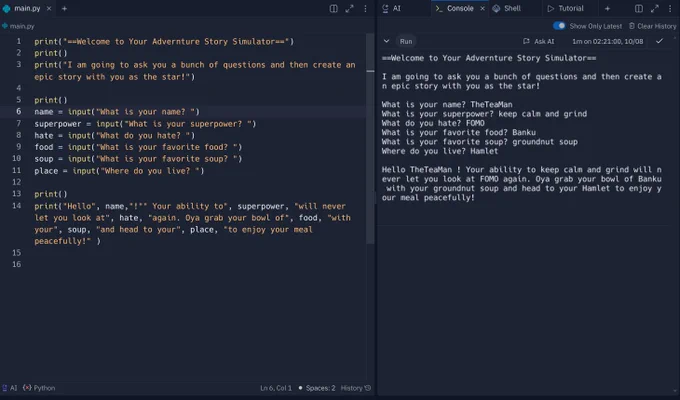The image size is (680, 400).
Task: Click console line about groundnut soup
Action: (480, 141)
